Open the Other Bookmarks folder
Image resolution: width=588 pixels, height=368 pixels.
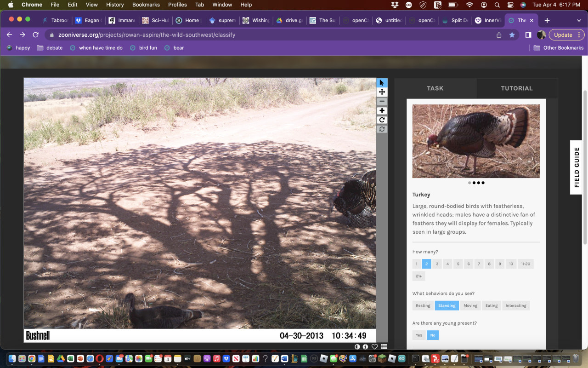click(x=559, y=48)
